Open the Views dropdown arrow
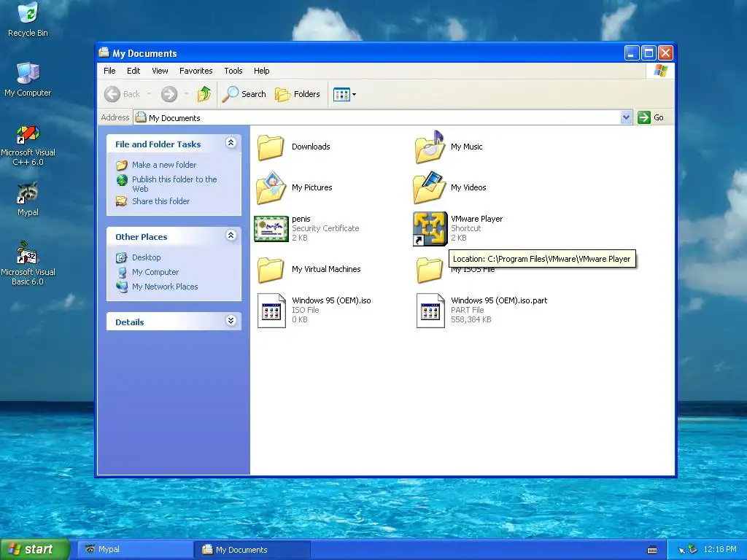This screenshot has height=560, width=747. coord(354,94)
